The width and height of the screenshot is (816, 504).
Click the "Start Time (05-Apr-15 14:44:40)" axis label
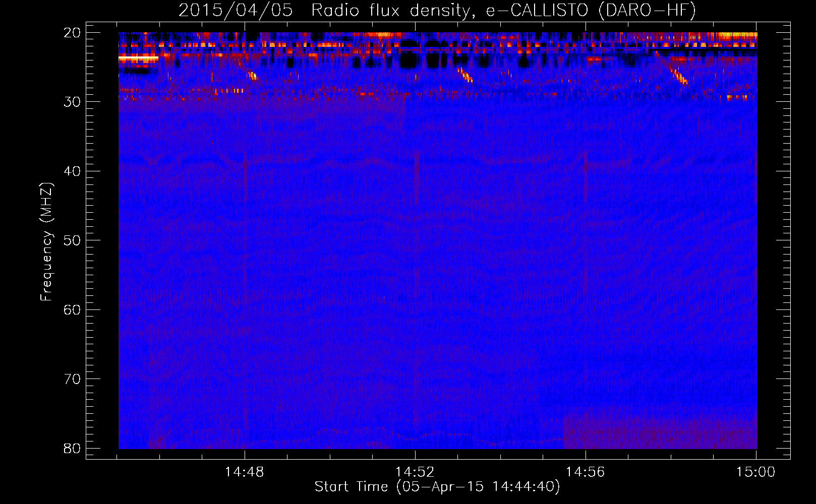point(437,487)
